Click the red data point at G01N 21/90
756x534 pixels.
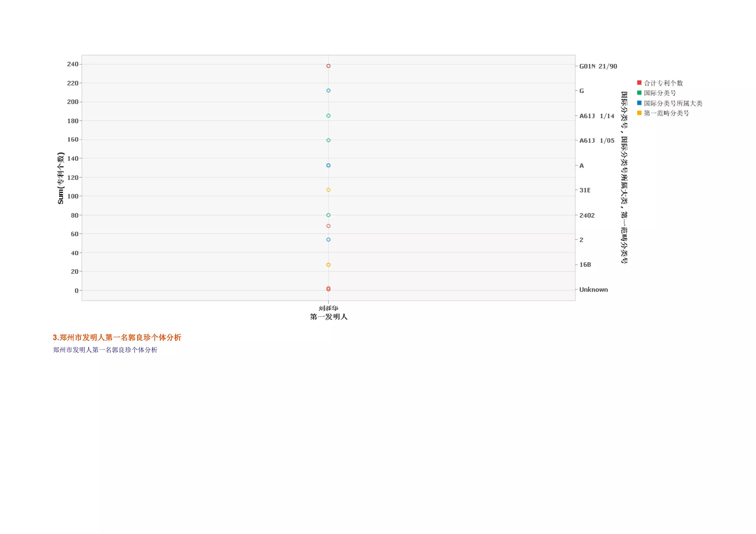coord(328,66)
